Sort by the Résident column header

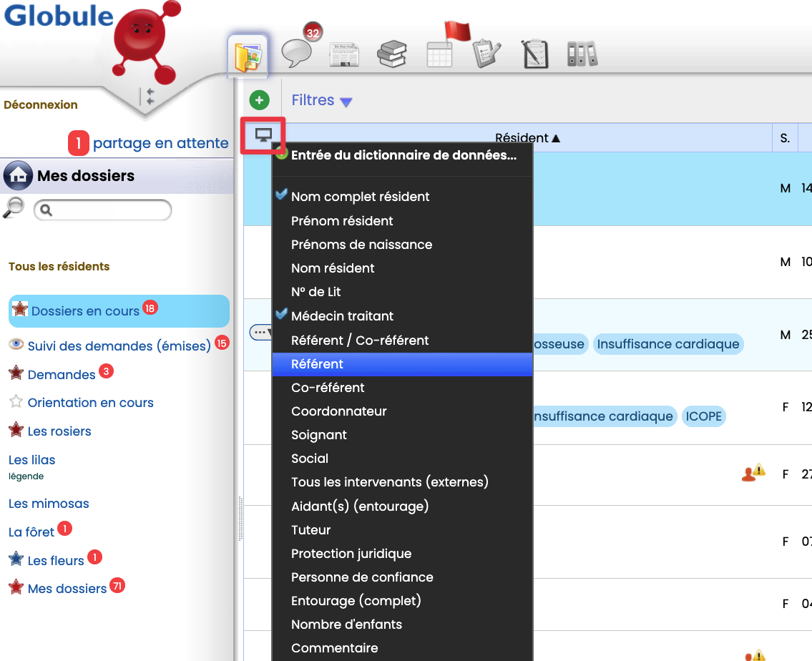tap(527, 138)
